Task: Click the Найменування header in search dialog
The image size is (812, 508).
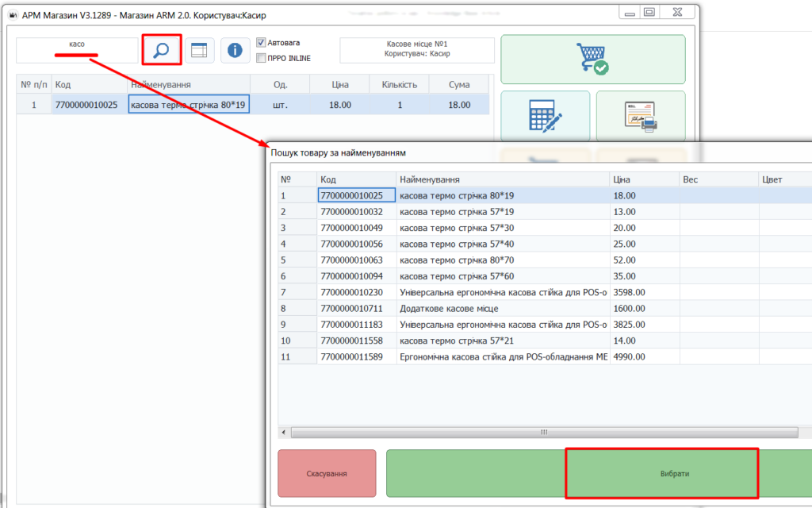Action: (502, 179)
